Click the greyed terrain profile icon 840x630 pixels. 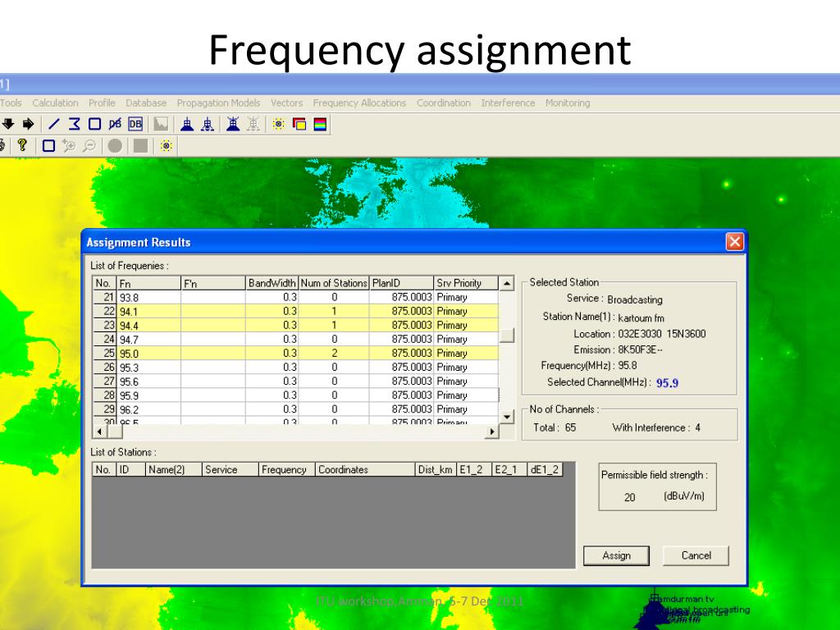tap(161, 125)
